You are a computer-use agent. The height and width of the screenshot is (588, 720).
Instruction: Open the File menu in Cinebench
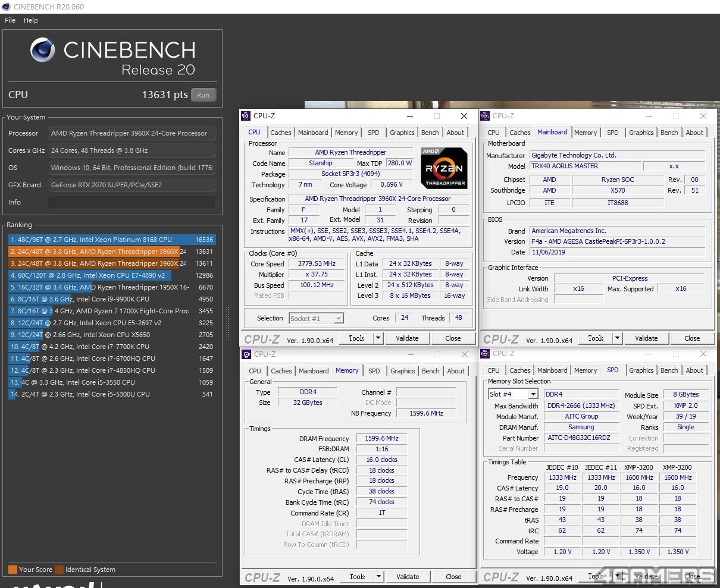point(10,20)
